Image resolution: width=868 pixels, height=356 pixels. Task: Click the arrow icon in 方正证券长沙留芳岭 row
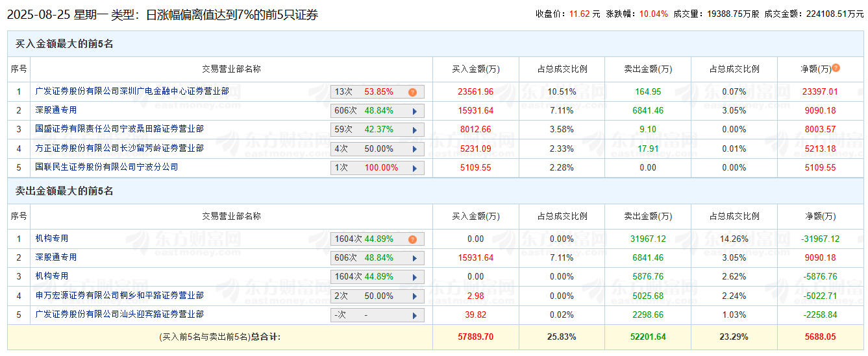pyautogui.click(x=415, y=148)
